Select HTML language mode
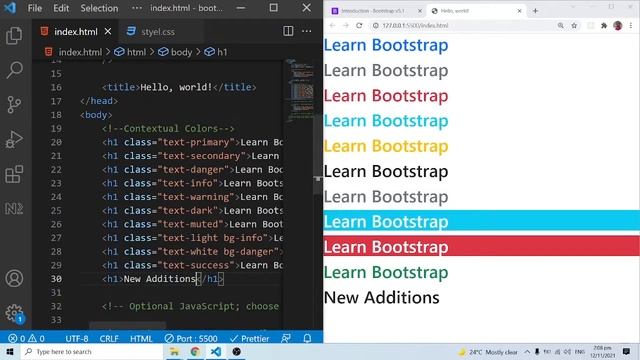The width and height of the screenshot is (640, 360). pyautogui.click(x=141, y=338)
